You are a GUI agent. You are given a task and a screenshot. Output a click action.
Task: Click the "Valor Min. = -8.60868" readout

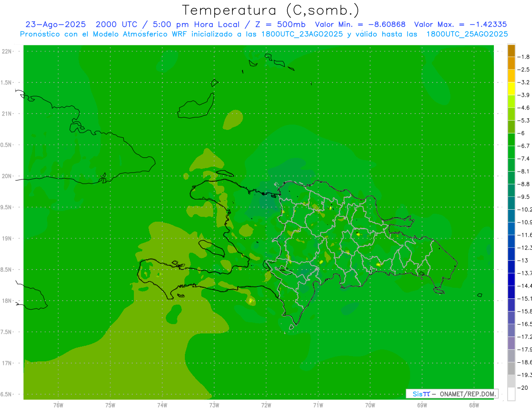coord(360,24)
